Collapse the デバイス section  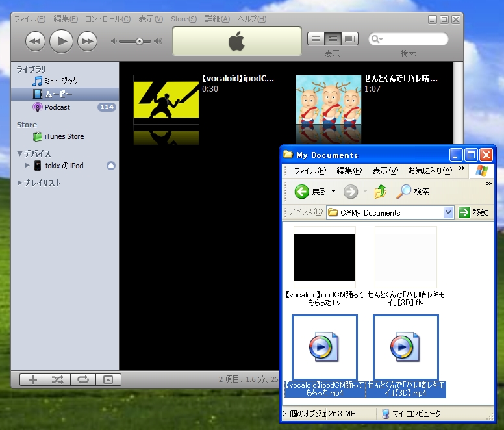point(20,153)
